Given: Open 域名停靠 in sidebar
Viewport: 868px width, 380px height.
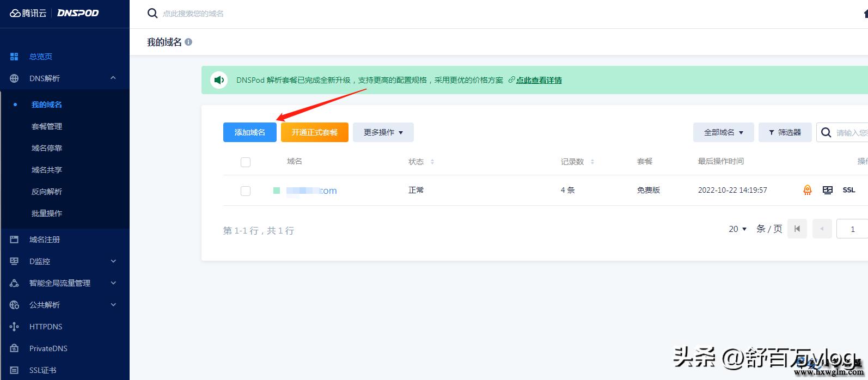Looking at the screenshot, I should pyautogui.click(x=47, y=148).
